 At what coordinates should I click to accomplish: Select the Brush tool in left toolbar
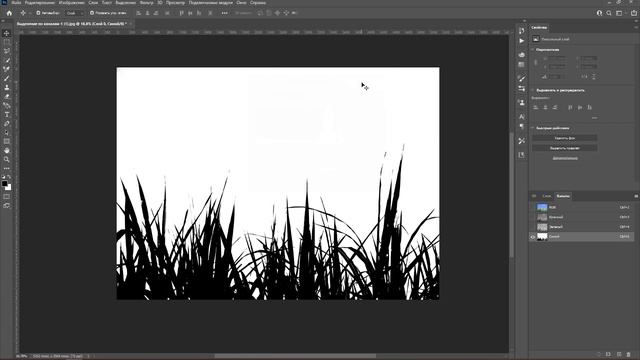(7, 78)
